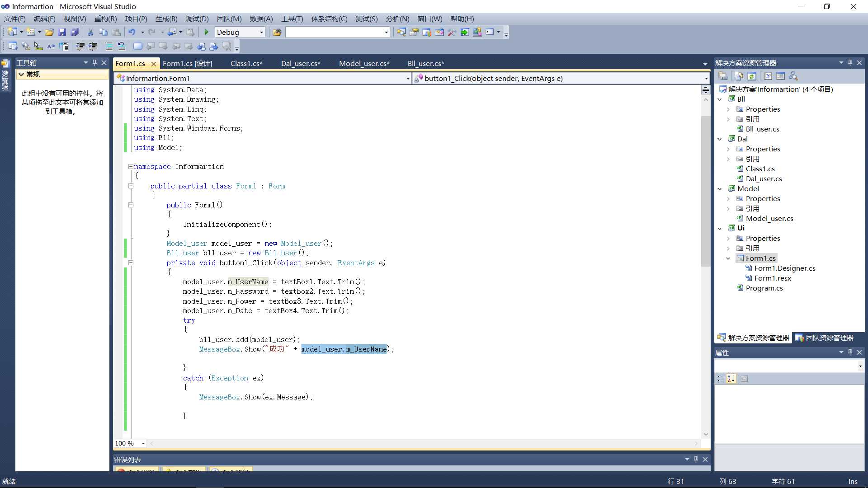
Task: Toggle auto-hide pin on the Error List
Action: (x=696, y=460)
